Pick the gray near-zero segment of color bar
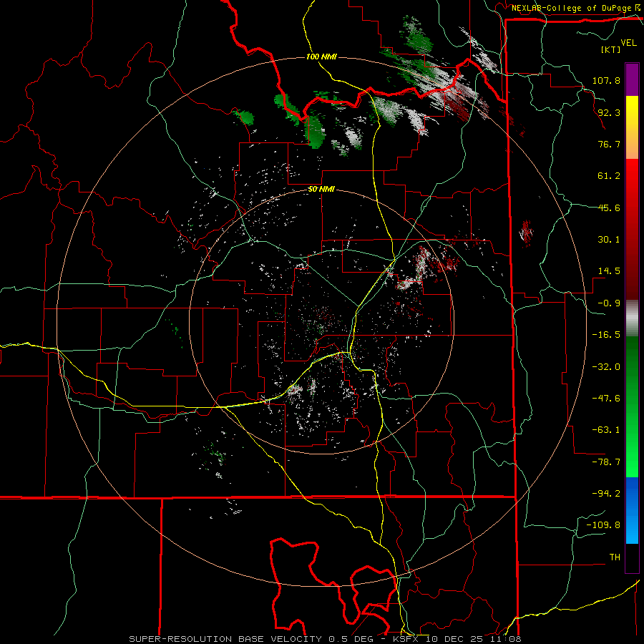 632,317
